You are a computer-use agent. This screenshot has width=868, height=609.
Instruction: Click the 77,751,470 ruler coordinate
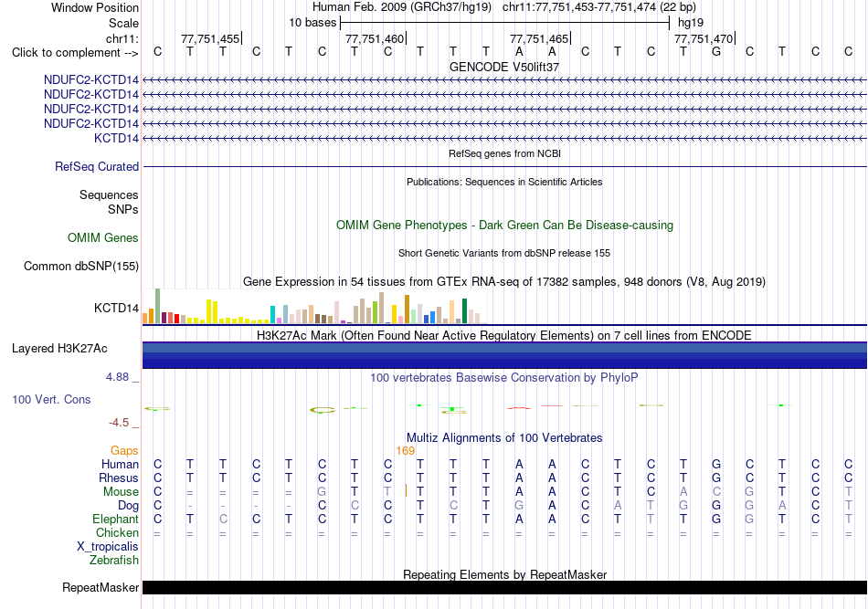point(704,38)
